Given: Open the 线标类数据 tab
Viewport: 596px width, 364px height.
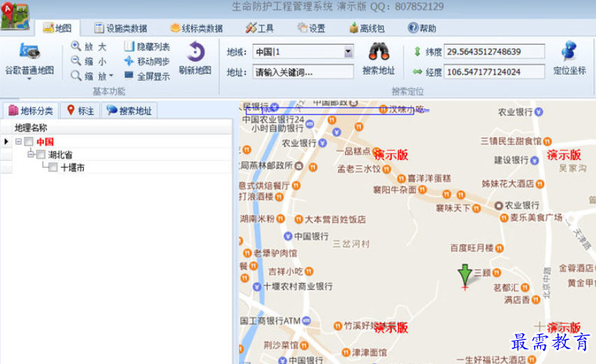Looking at the screenshot, I should (196, 28).
